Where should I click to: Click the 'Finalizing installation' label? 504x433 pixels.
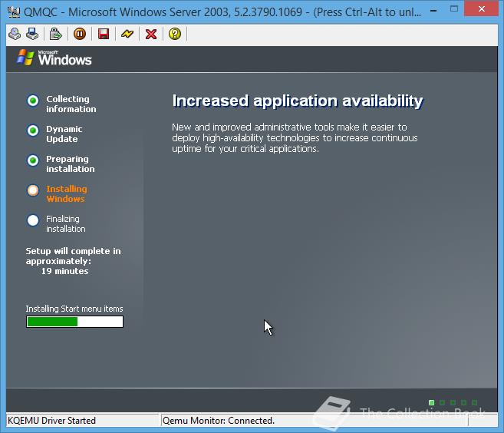pyautogui.click(x=66, y=223)
